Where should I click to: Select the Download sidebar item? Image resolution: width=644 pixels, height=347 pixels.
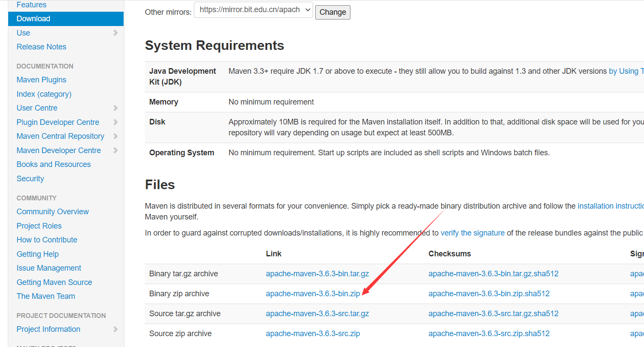(x=66, y=19)
